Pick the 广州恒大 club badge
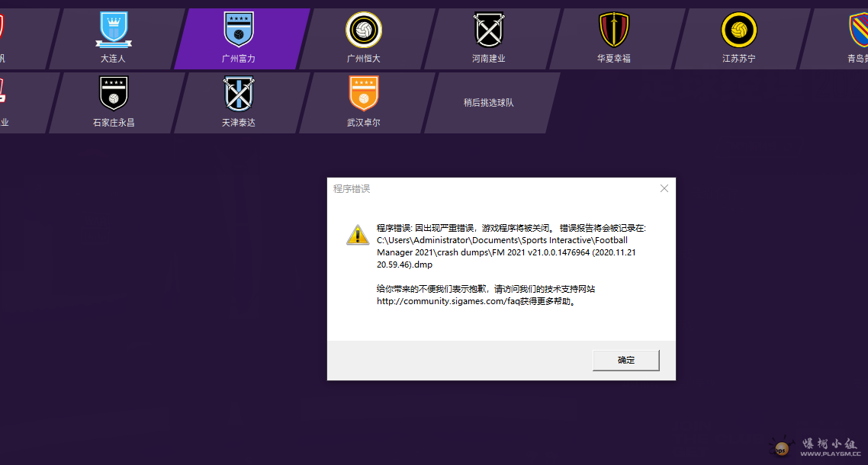This screenshot has width=868, height=465. tap(364, 30)
